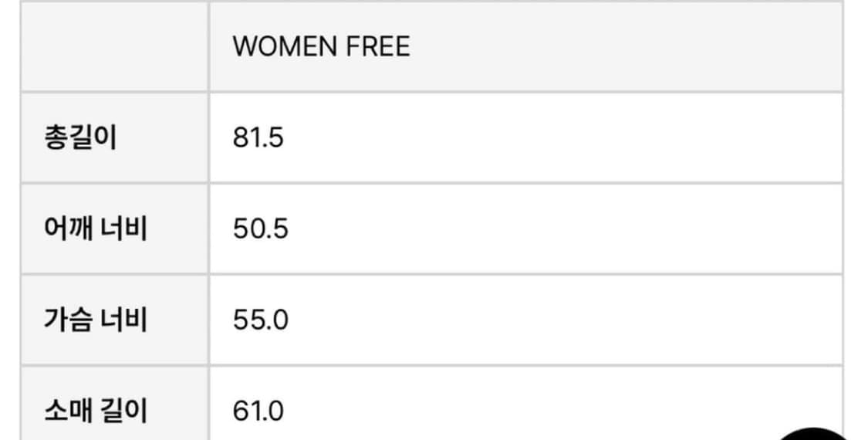Click the border between WOMEN FREE and 81.5
Screen dimensions: 868x440
[x=525, y=92]
